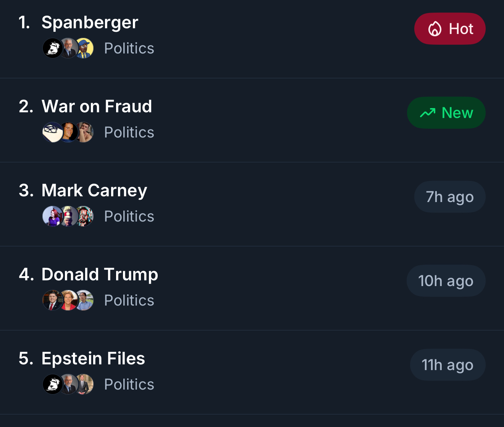The height and width of the screenshot is (427, 504).
Task: Click the 7h ago timestamp pill
Action: point(450,197)
